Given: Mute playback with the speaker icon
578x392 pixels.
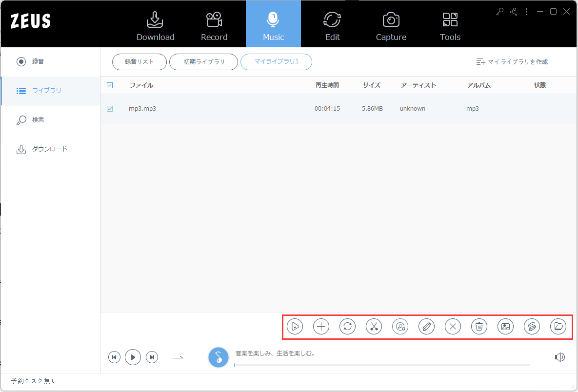Looking at the screenshot, I should 560,357.
